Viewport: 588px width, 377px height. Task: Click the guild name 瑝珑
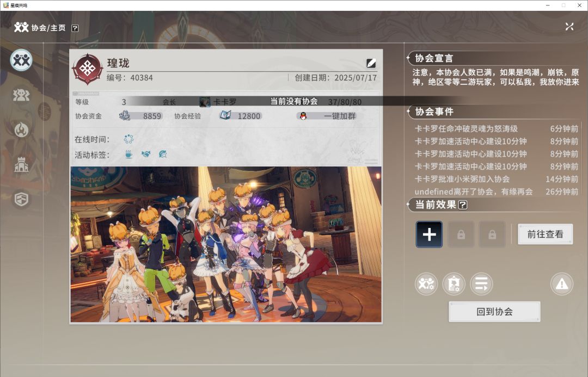(x=118, y=63)
